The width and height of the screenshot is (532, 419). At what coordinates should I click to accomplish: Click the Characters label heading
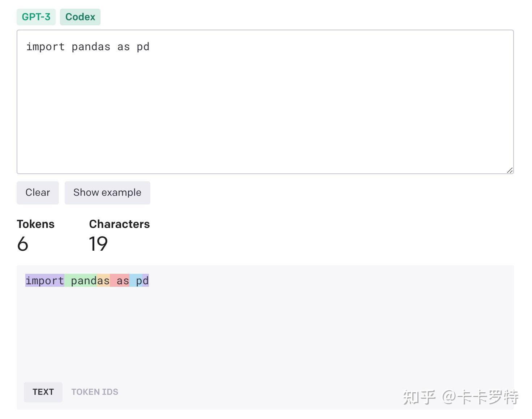tap(119, 224)
